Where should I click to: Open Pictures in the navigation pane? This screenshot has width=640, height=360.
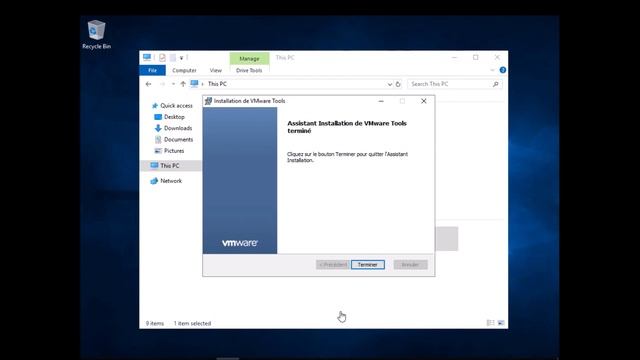coord(174,151)
